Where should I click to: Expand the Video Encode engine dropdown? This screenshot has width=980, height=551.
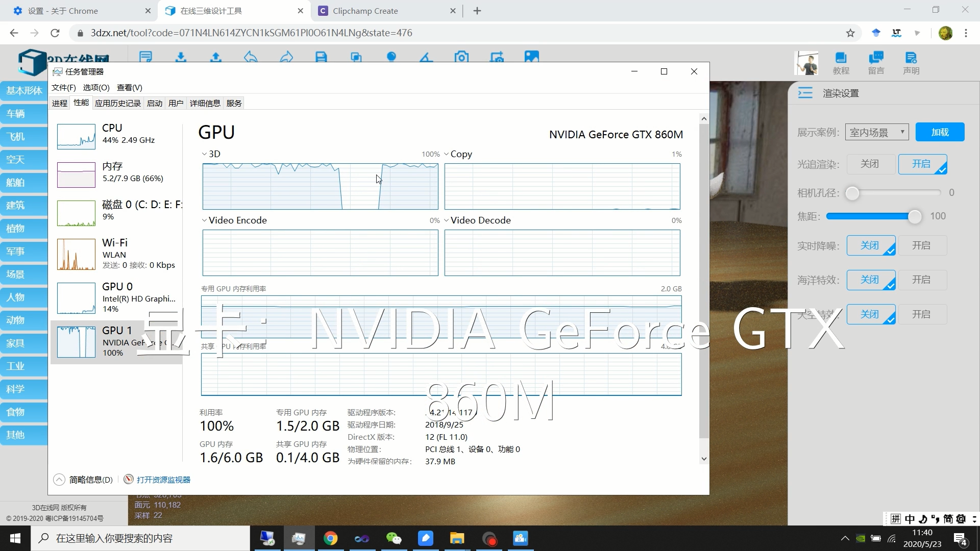point(205,220)
